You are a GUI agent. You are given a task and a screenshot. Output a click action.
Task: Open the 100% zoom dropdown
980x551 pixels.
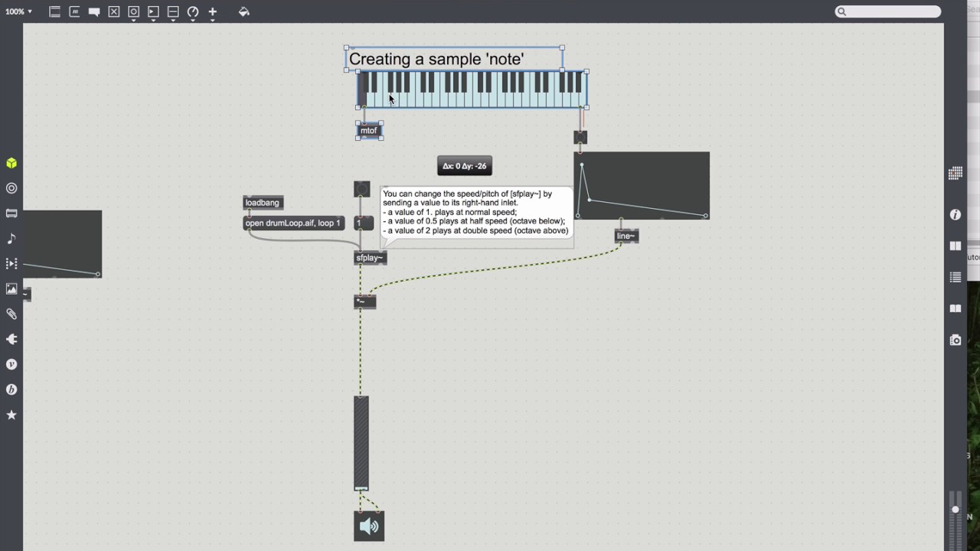(x=19, y=11)
